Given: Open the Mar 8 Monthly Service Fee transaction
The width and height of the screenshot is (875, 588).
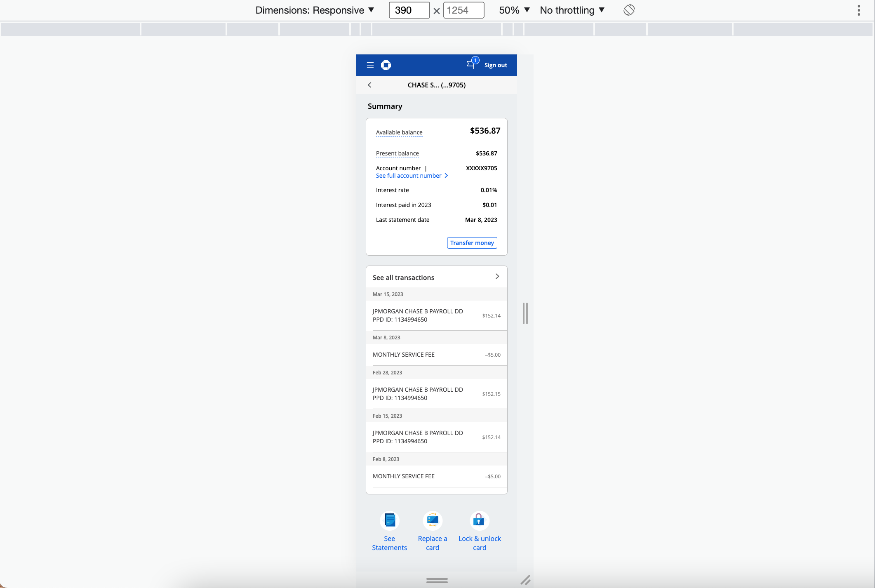Looking at the screenshot, I should tap(436, 355).
